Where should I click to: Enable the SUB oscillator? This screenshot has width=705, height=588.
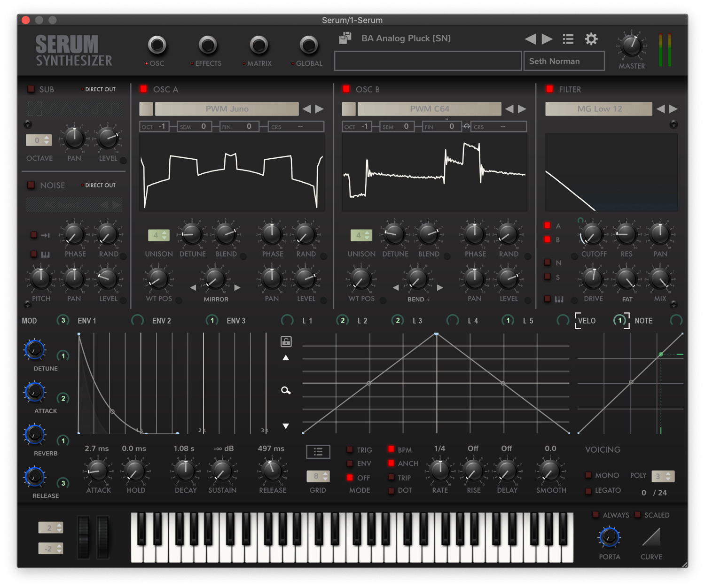pos(31,89)
